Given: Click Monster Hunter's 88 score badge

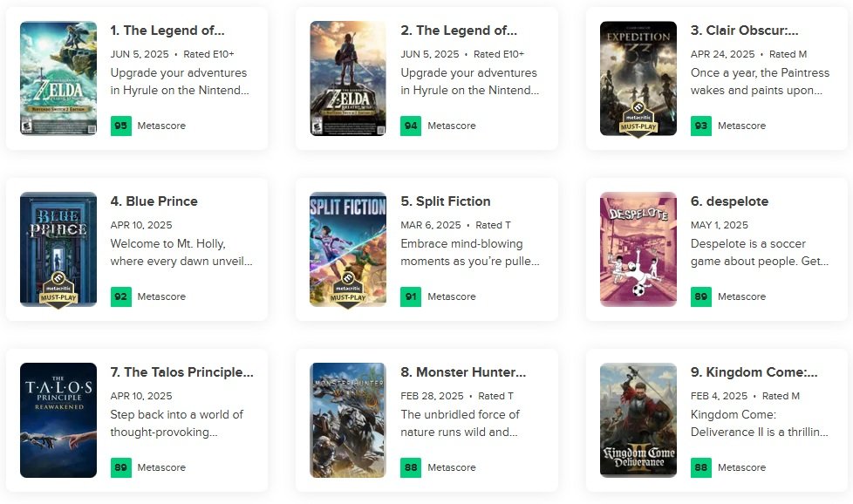Looking at the screenshot, I should click(411, 467).
